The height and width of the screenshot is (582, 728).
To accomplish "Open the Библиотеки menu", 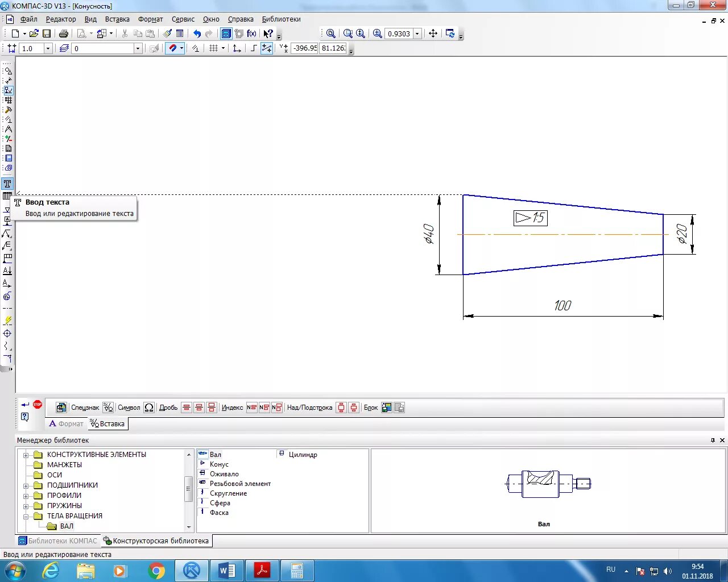I will click(281, 19).
